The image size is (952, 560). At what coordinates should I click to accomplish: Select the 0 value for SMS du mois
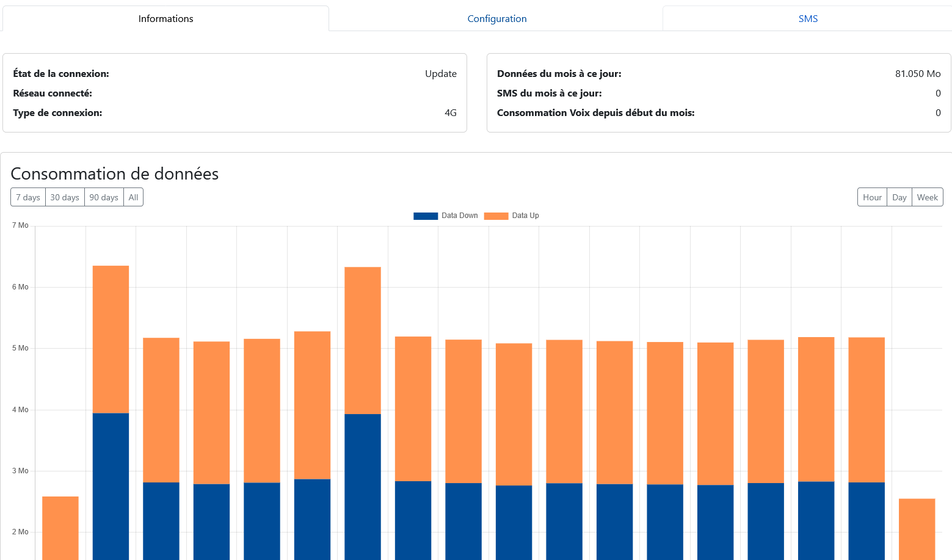tap(938, 93)
